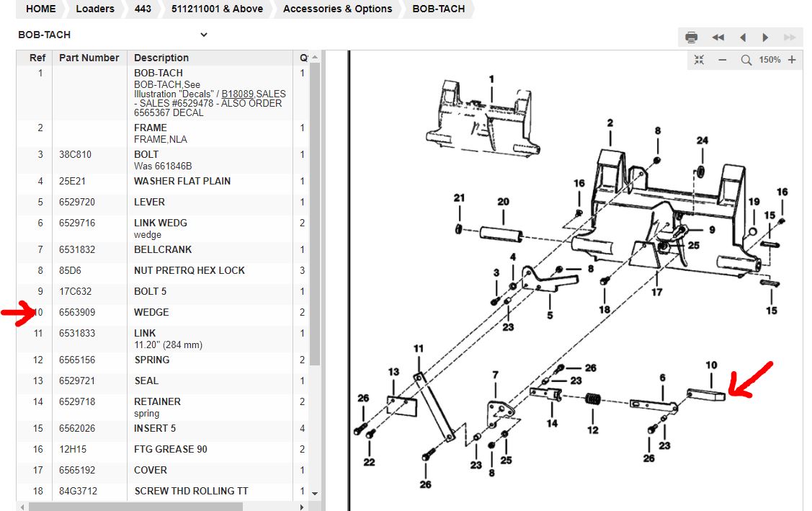This screenshot has height=511, width=812.
Task: Select the BOB-TACH breadcrumb
Action: (x=439, y=9)
